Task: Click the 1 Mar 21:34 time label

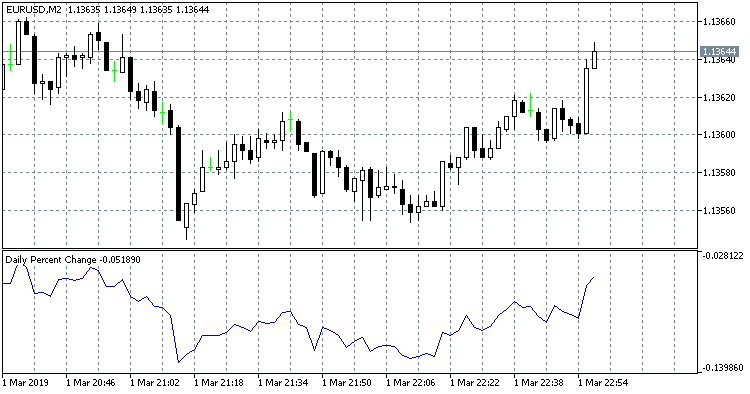Action: 283,383
